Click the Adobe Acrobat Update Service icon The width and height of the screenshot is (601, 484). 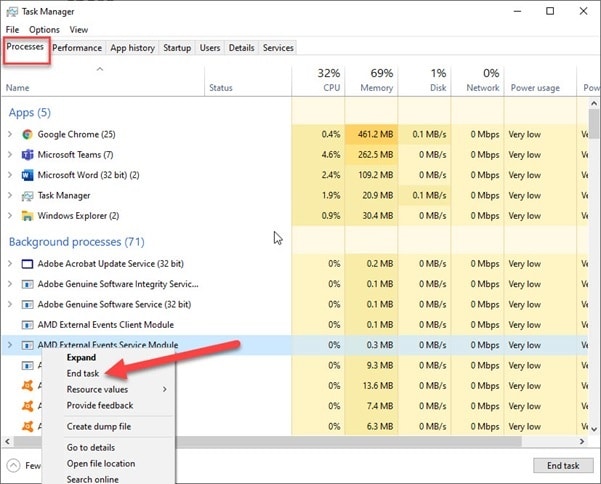click(x=27, y=264)
